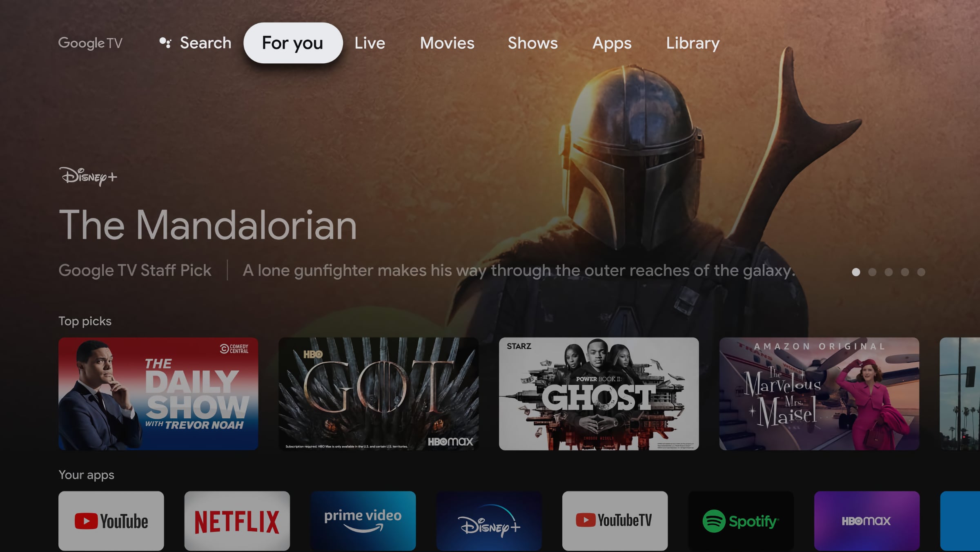This screenshot has width=980, height=552.
Task: Open the YouTube app
Action: (111, 520)
